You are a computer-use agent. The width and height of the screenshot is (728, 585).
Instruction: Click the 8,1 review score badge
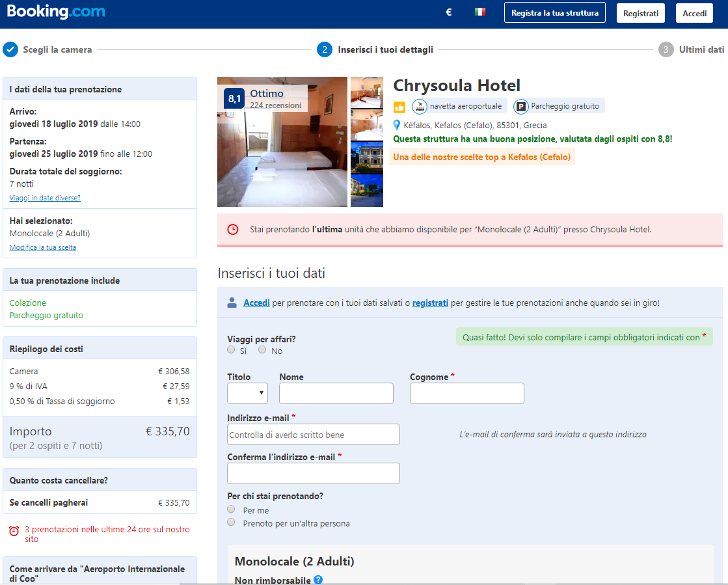point(234,98)
